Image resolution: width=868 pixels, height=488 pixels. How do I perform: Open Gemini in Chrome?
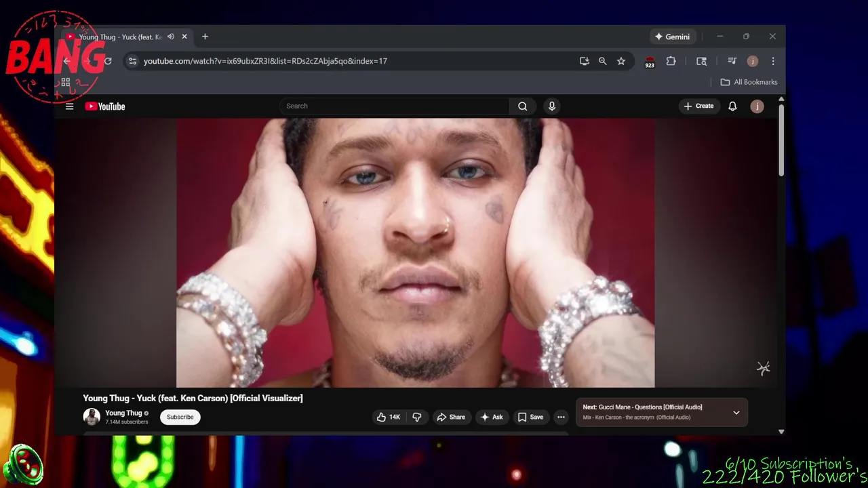[x=672, y=37]
